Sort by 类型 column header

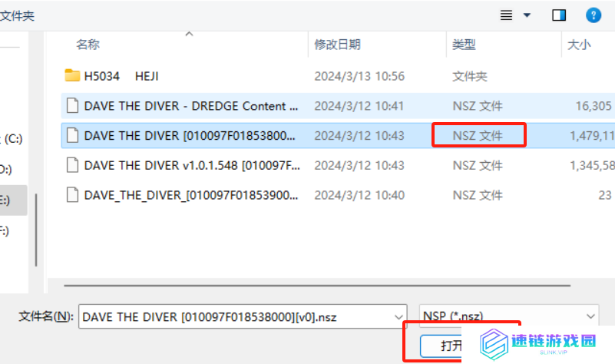(464, 45)
